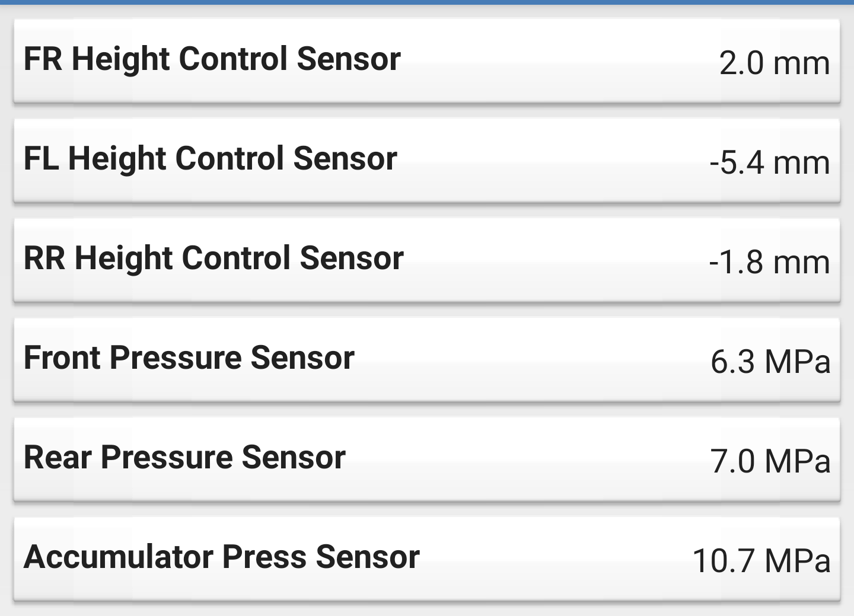The height and width of the screenshot is (616, 854).
Task: Pick the Accumulator Press Sensor list row
Action: [427, 560]
